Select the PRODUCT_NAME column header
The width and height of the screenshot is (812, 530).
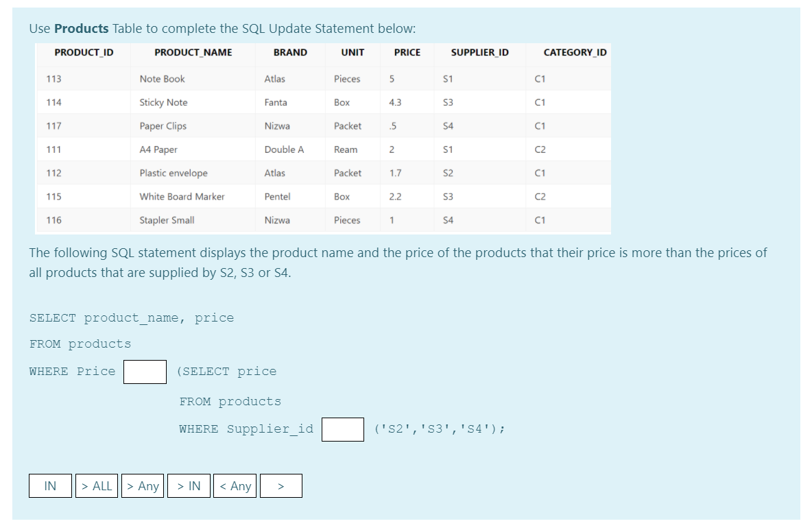[193, 53]
